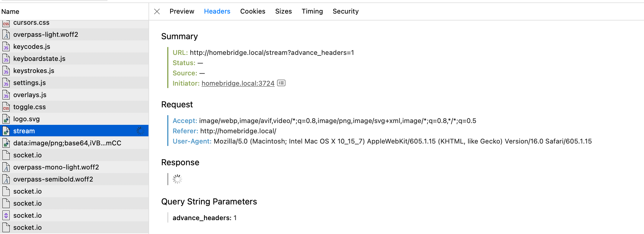Click the Name column header to sort
This screenshot has width=644, height=234.
pos(10,11)
